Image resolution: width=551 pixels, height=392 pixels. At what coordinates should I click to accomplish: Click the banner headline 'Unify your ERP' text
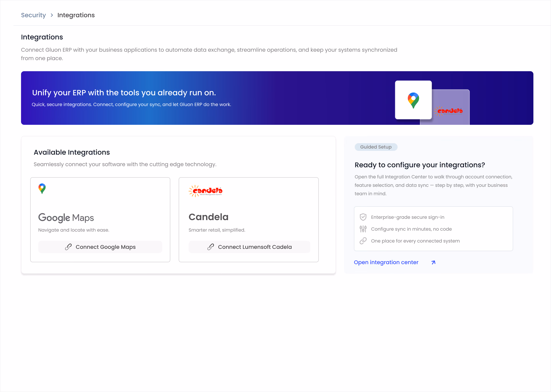point(124,93)
